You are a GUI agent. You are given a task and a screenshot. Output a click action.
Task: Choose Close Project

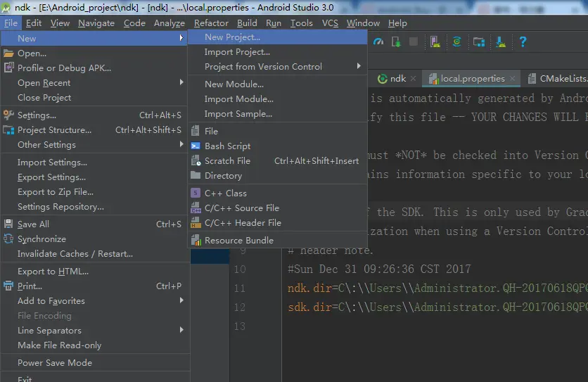pos(94,98)
